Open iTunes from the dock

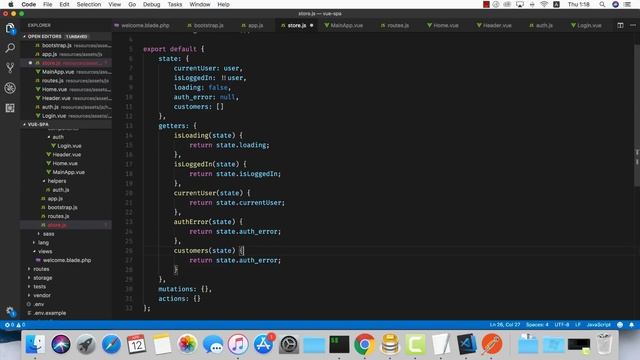(238, 344)
